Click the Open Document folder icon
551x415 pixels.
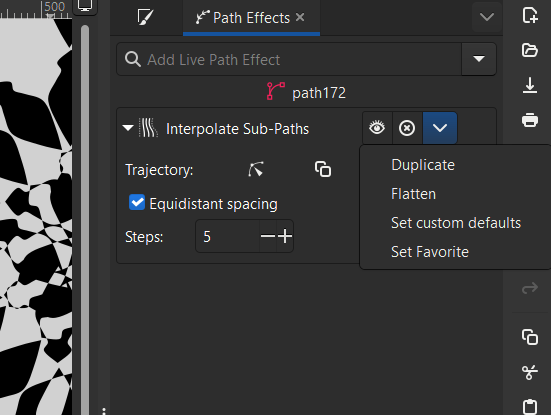[x=530, y=50]
